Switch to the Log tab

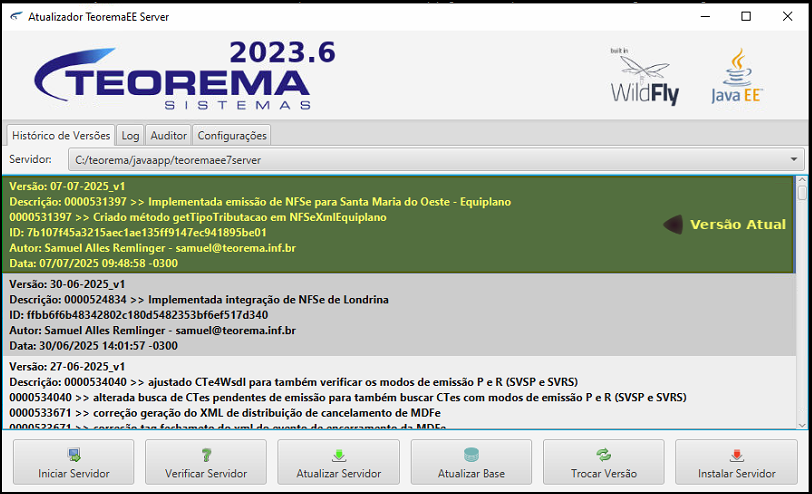pyautogui.click(x=130, y=136)
